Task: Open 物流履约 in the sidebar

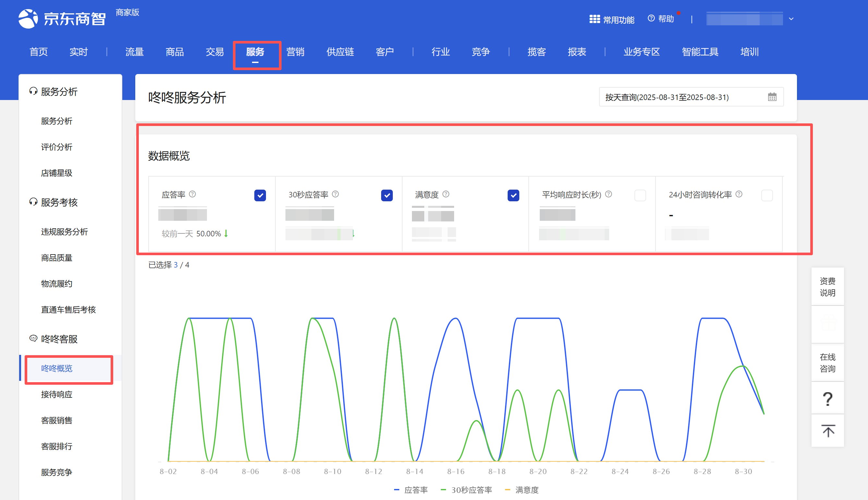Action: pyautogui.click(x=57, y=284)
